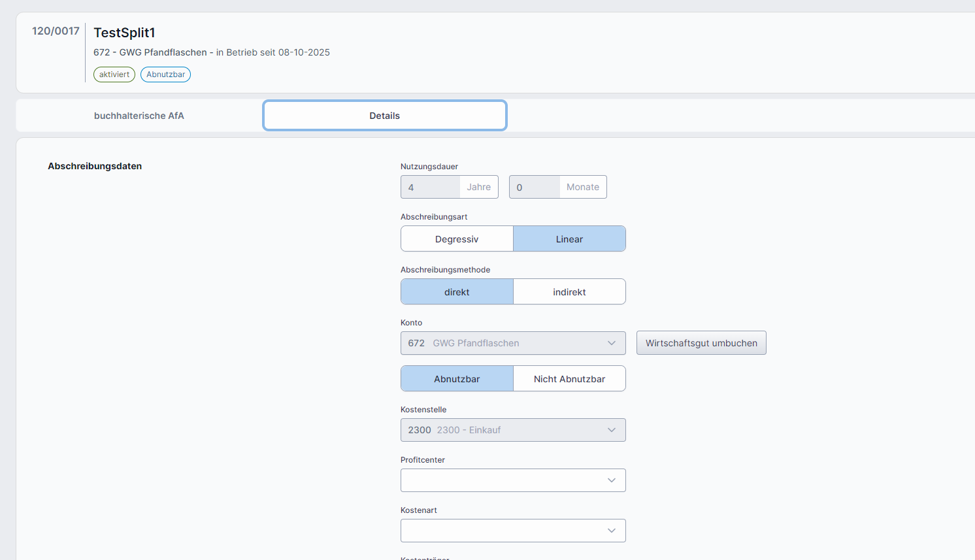Expand the Konto dropdown showing GWG Pfandflaschen
975x560 pixels.
[513, 343]
